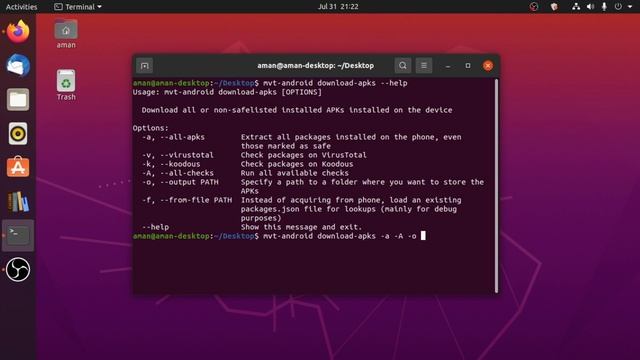Launch Thunderbird mail from the dock

point(18,65)
